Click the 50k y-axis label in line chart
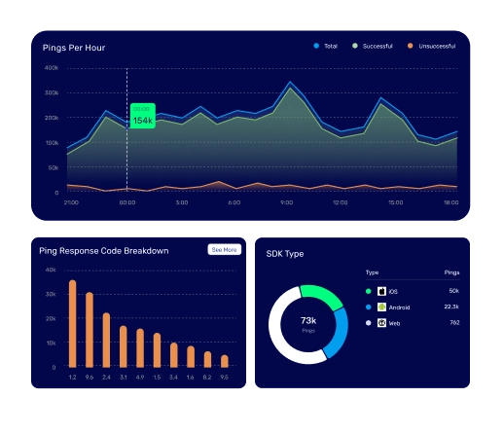 point(54,167)
